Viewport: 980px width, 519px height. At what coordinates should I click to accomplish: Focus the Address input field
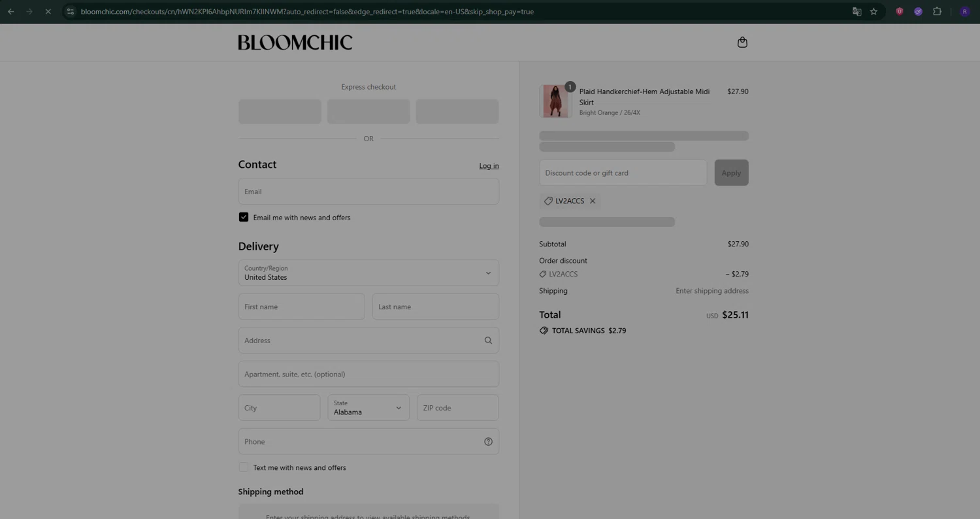pyautogui.click(x=368, y=341)
